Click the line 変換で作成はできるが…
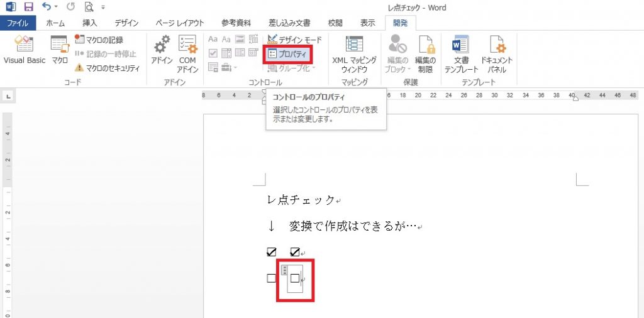This screenshot has width=644, height=318. click(x=353, y=226)
